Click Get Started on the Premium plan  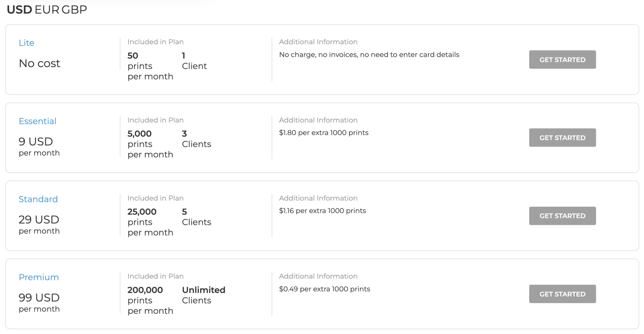coord(562,294)
